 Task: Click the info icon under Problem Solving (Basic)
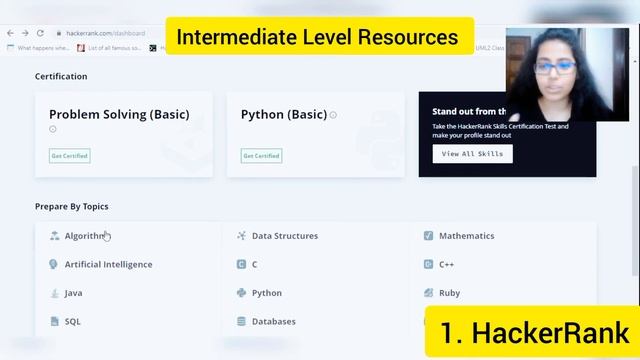tap(53, 129)
